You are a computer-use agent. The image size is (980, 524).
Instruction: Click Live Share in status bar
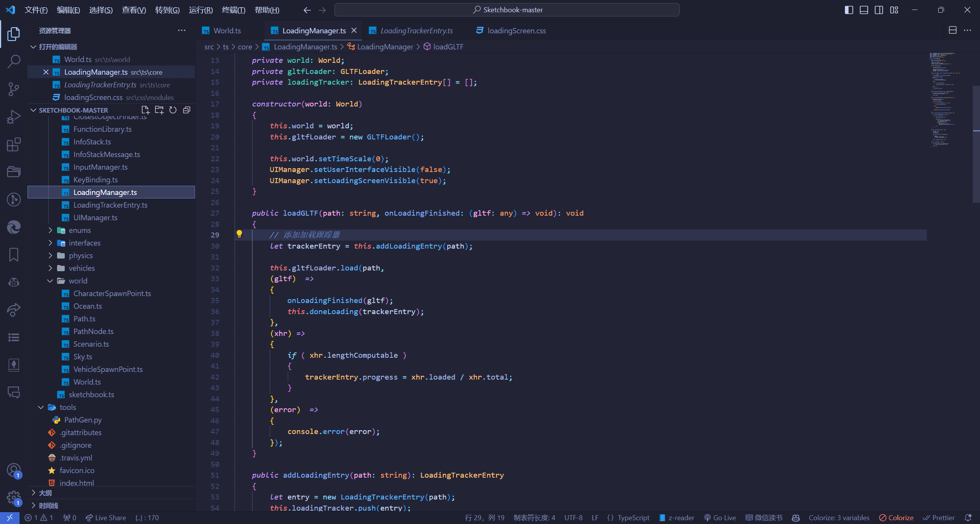click(106, 517)
